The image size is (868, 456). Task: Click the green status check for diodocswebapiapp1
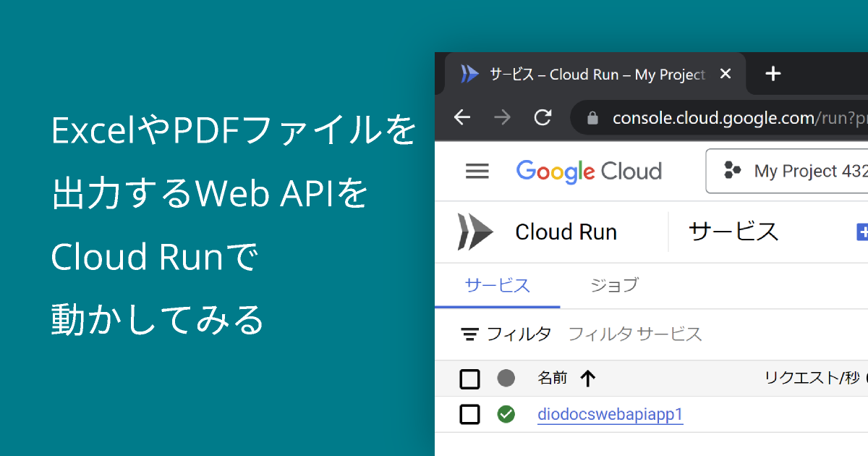pos(506,414)
